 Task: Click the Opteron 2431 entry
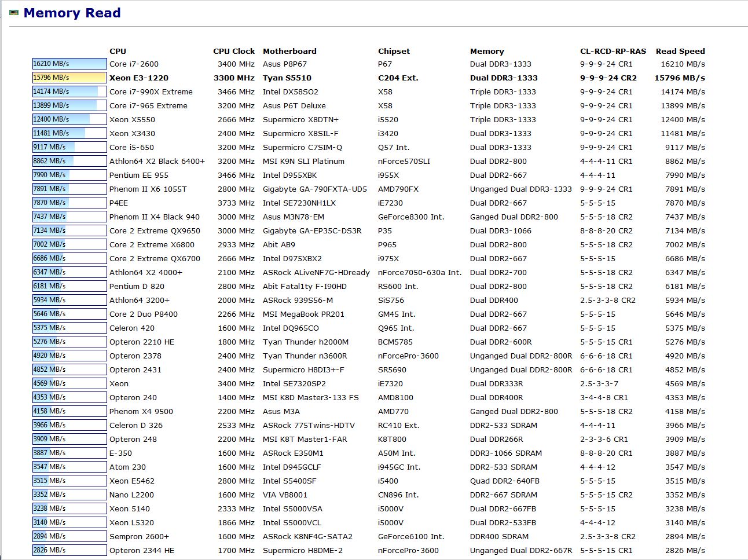pyautogui.click(x=135, y=370)
